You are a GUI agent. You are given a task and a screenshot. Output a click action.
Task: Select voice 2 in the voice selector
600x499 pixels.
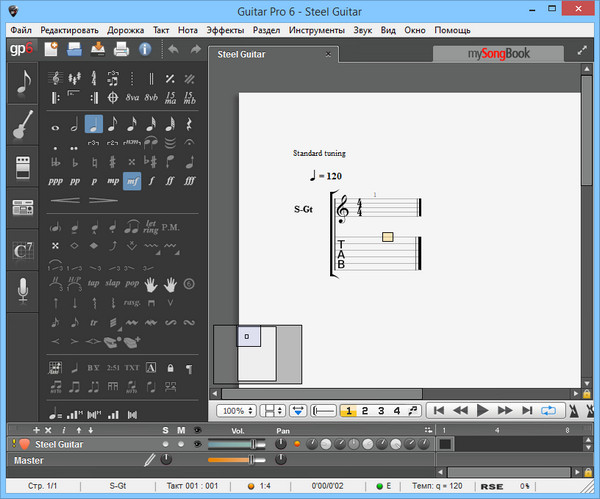[365, 410]
